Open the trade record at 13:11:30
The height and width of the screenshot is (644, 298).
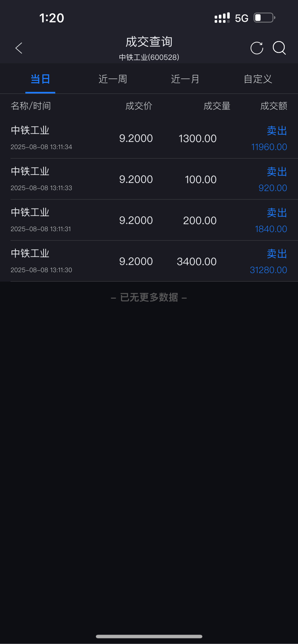coord(149,261)
